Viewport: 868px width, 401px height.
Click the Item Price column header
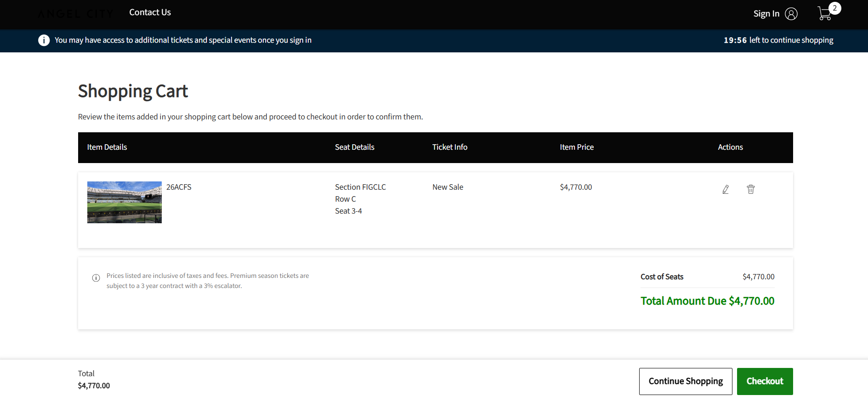click(577, 147)
